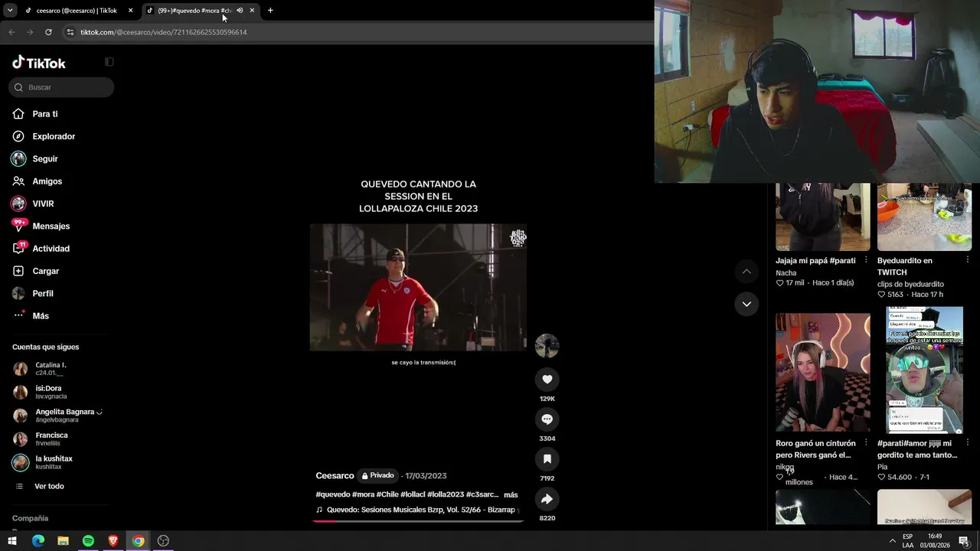Image resolution: width=980 pixels, height=551 pixels.
Task: Open comments on the Quevedo video
Action: coord(547,419)
